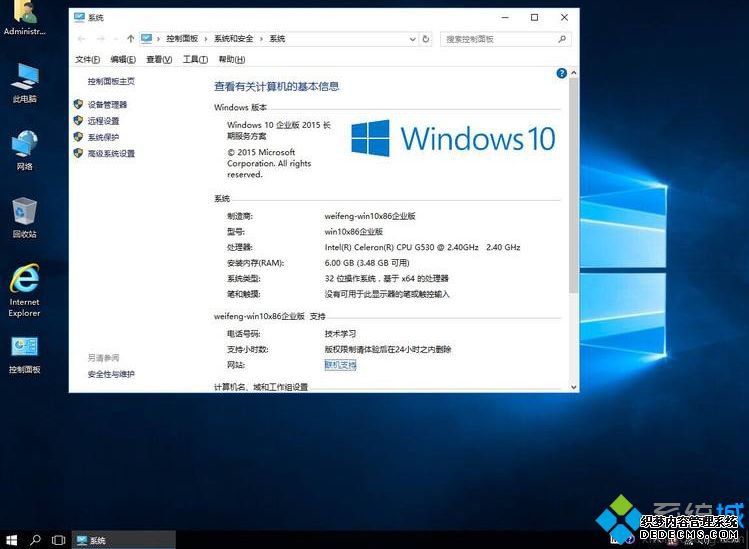The image size is (749, 549).
Task: Refresh the control panel address bar
Action: point(426,39)
